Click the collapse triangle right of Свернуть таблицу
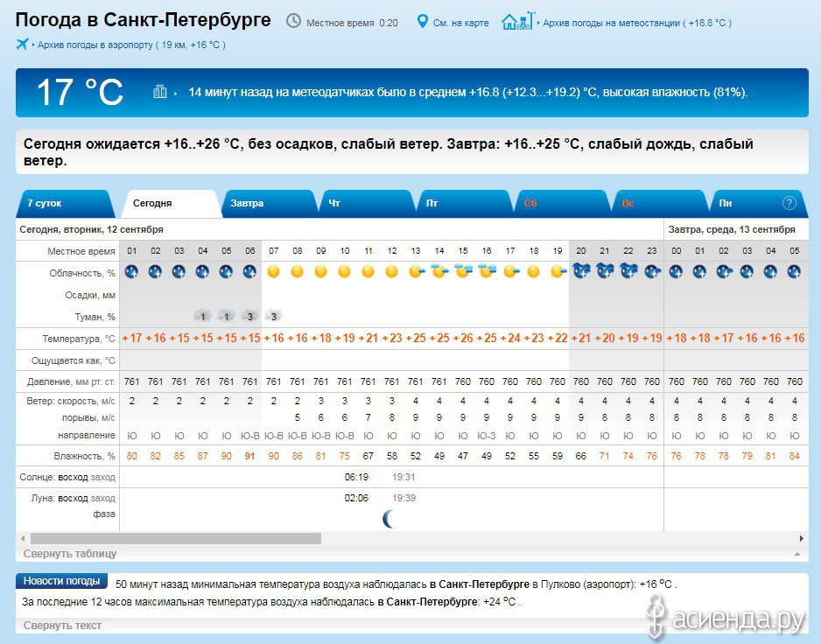821x644 pixels. click(x=797, y=553)
